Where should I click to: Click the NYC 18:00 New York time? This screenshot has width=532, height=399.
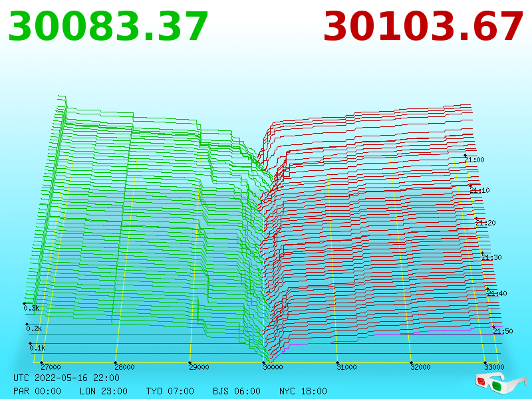click(x=303, y=391)
